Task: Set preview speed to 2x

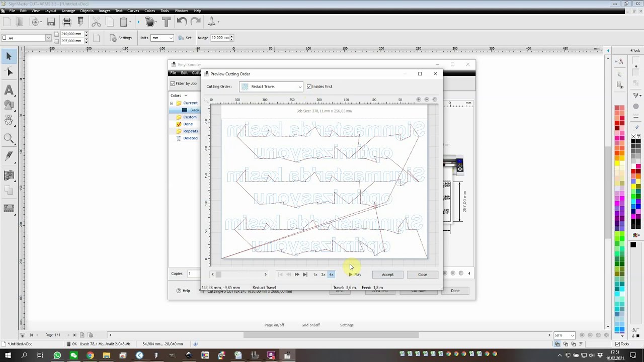Action: tap(323, 275)
